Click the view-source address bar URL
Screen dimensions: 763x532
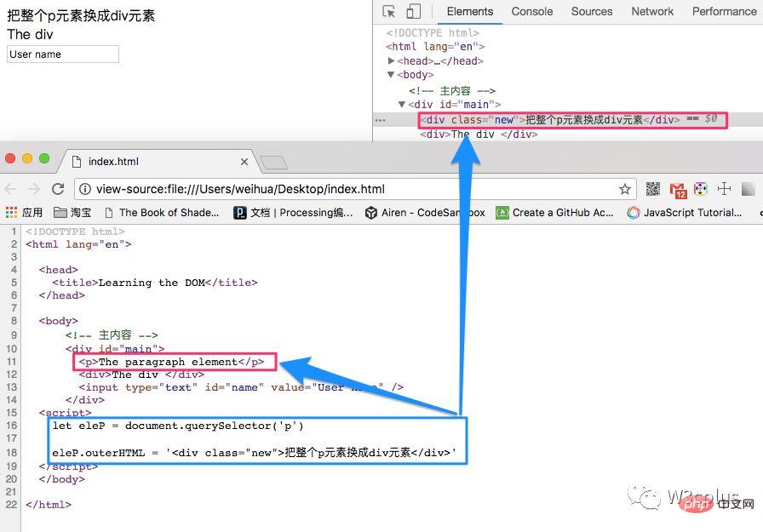click(x=240, y=189)
